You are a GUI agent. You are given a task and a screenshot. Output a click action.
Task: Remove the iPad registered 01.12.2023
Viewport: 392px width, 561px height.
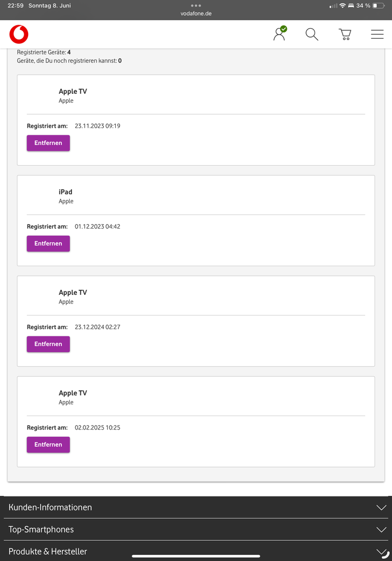click(48, 244)
